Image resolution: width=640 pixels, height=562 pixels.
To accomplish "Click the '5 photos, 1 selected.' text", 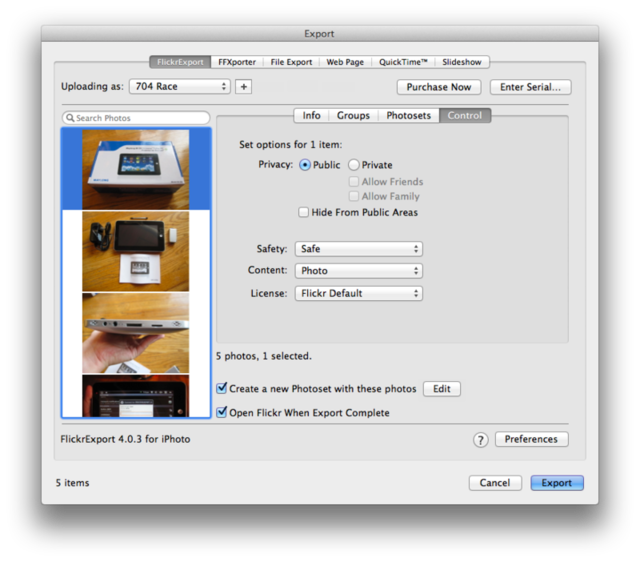I will point(264,356).
